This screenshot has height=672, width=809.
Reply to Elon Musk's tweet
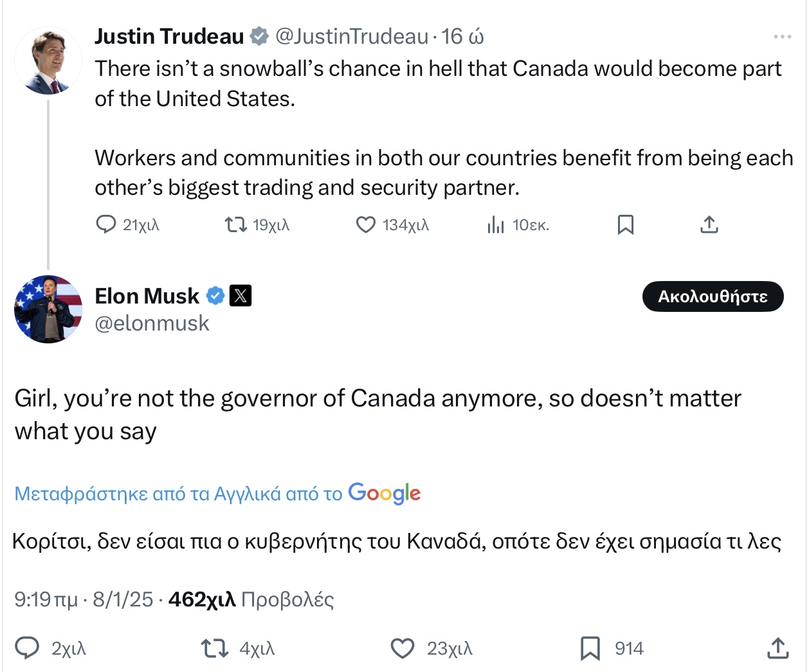pos(27,648)
